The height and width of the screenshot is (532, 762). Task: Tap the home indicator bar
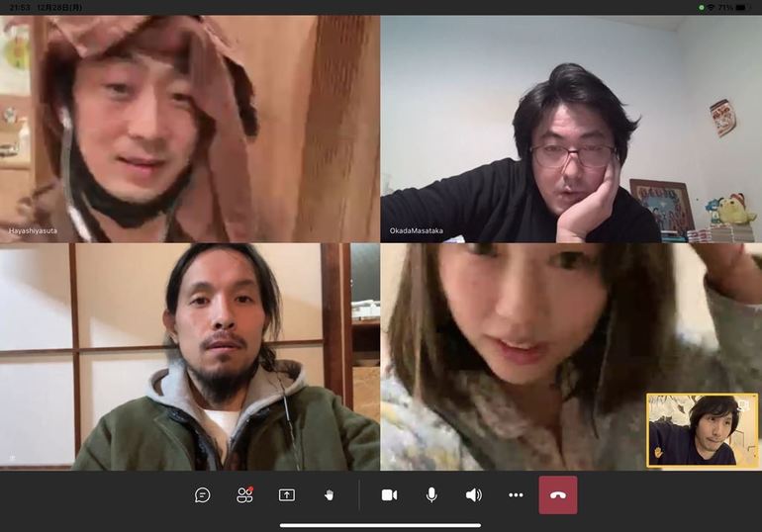[x=381, y=525]
